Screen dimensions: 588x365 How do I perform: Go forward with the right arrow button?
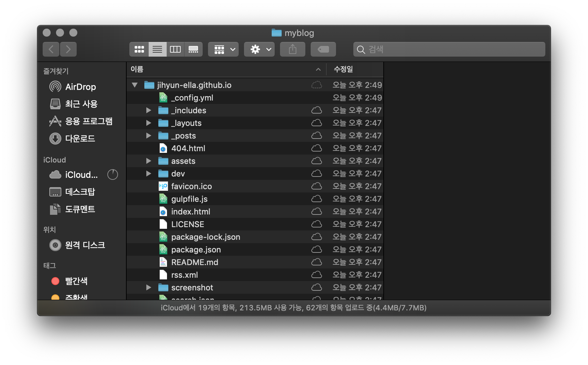point(68,50)
